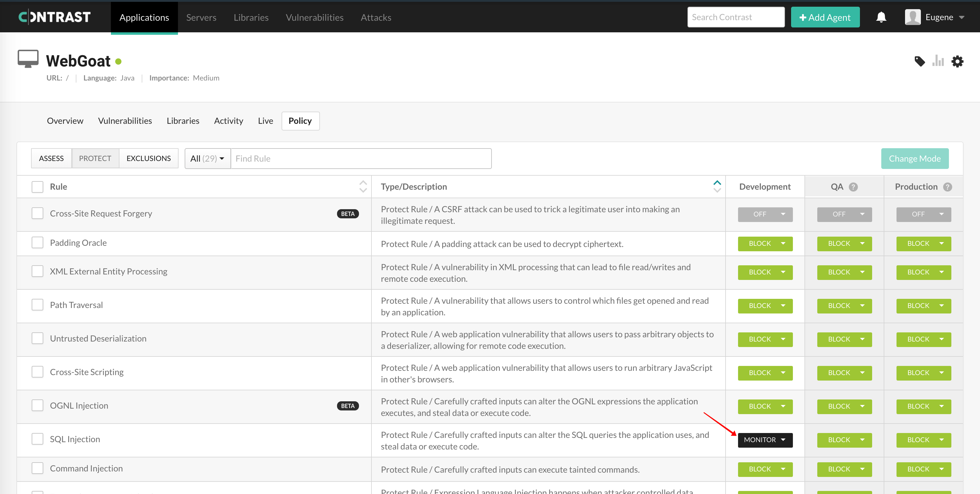Check the Path Traversal rule

[37, 304]
